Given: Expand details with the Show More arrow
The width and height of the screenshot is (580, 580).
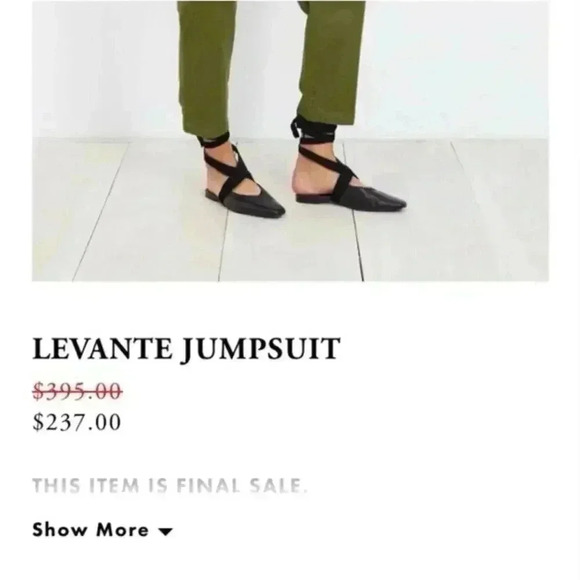Looking at the screenshot, I should point(165,532).
